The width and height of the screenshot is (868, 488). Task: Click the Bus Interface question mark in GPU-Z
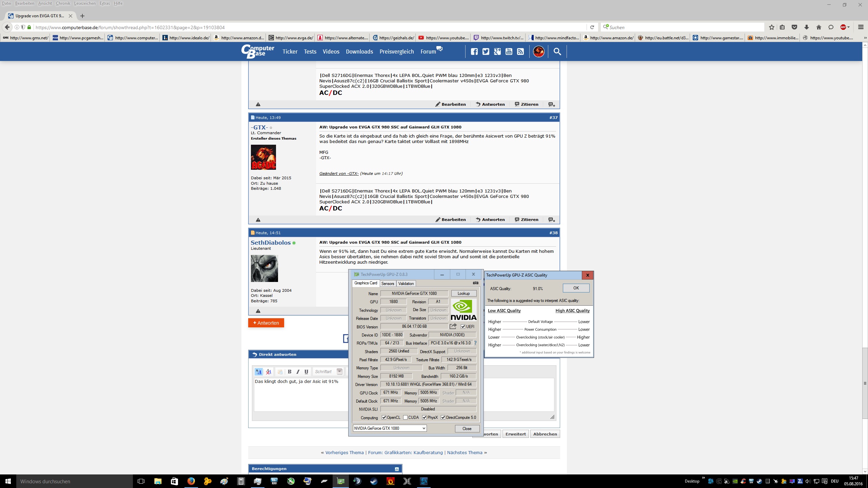(x=475, y=343)
